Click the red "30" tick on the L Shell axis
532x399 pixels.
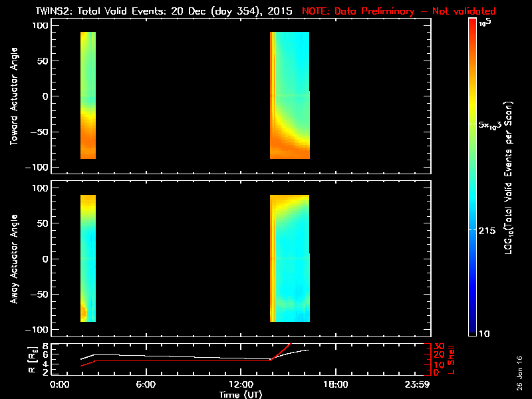(439, 346)
